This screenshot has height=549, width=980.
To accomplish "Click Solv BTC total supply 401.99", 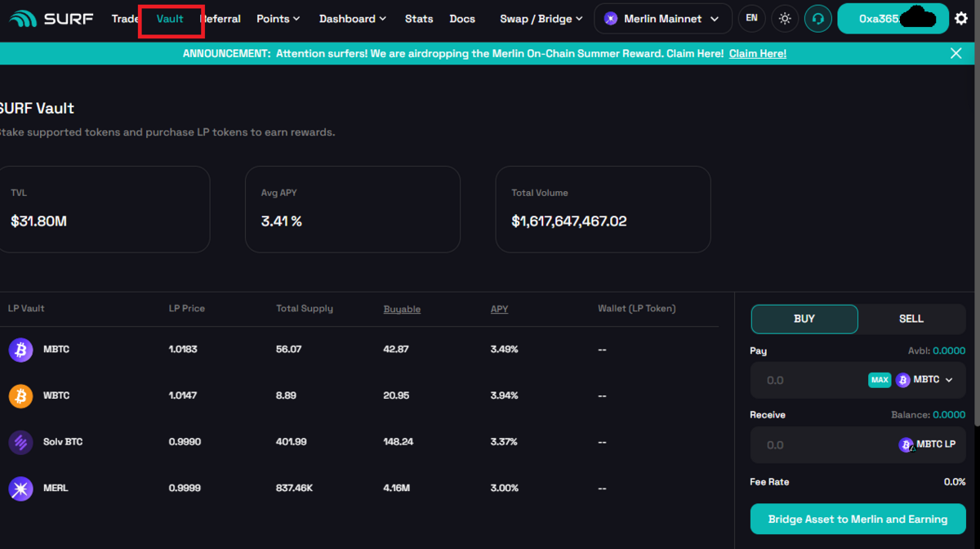I will point(292,442).
